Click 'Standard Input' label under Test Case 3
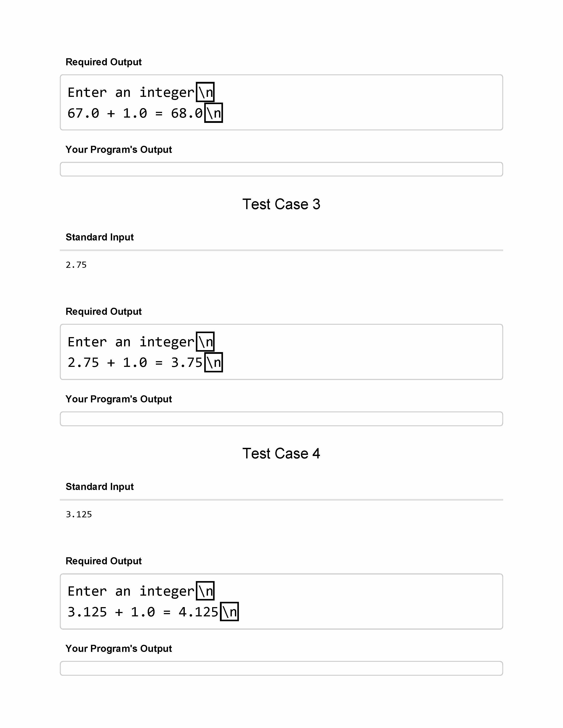 [99, 237]
